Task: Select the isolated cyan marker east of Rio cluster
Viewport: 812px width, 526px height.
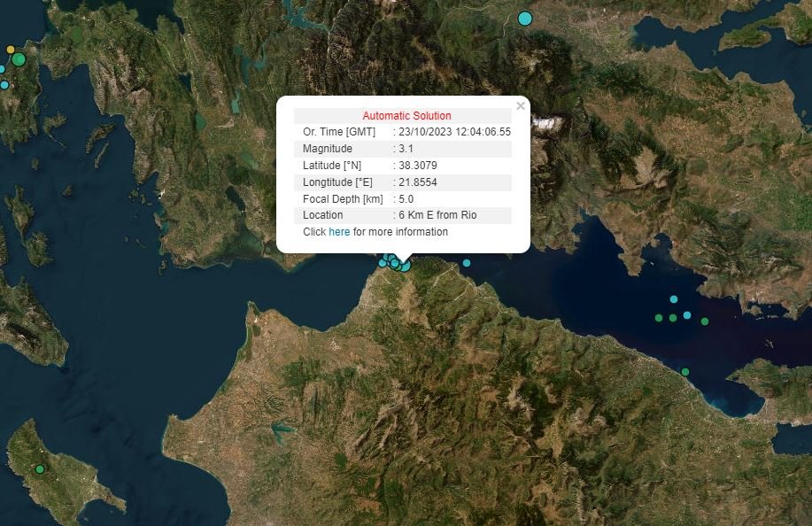Action: click(467, 263)
